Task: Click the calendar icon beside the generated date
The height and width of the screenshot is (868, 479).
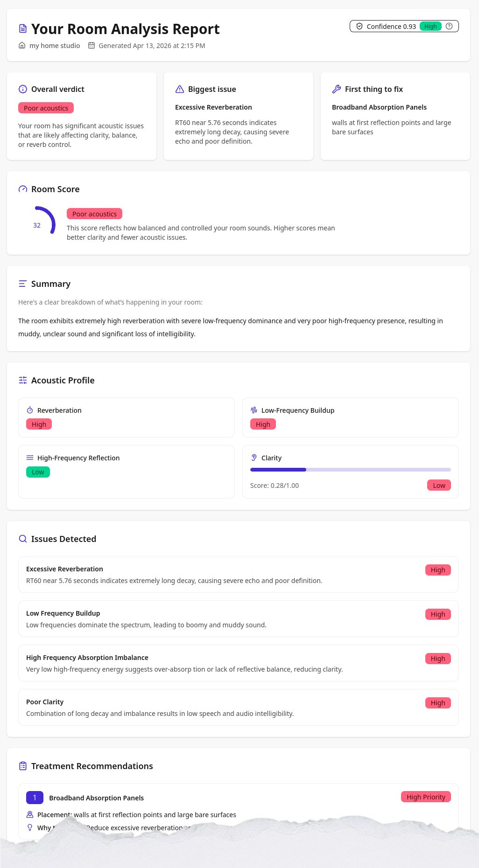Action: (92, 45)
